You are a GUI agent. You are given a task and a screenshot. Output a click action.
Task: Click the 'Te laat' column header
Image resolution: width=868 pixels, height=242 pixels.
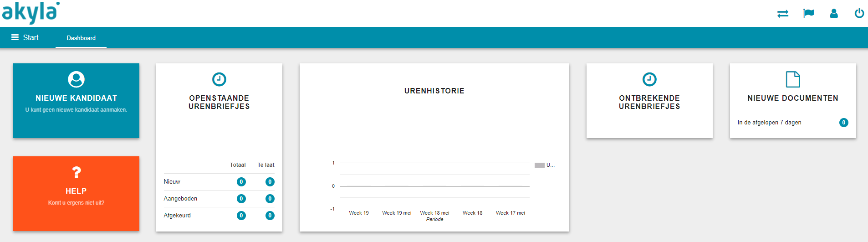[x=266, y=165]
